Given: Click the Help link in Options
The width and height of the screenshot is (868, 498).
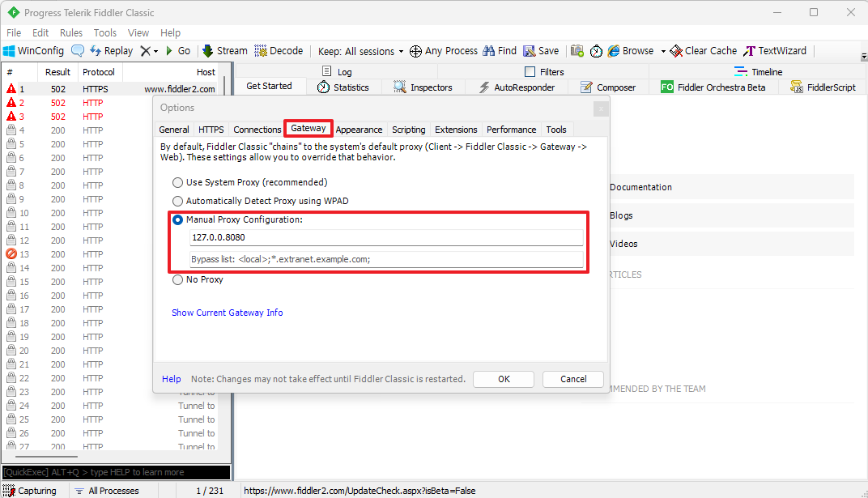Looking at the screenshot, I should [171, 379].
